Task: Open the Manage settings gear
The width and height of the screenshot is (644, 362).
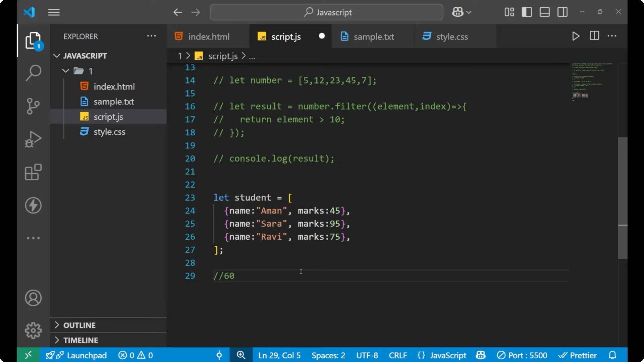Action: click(x=33, y=330)
